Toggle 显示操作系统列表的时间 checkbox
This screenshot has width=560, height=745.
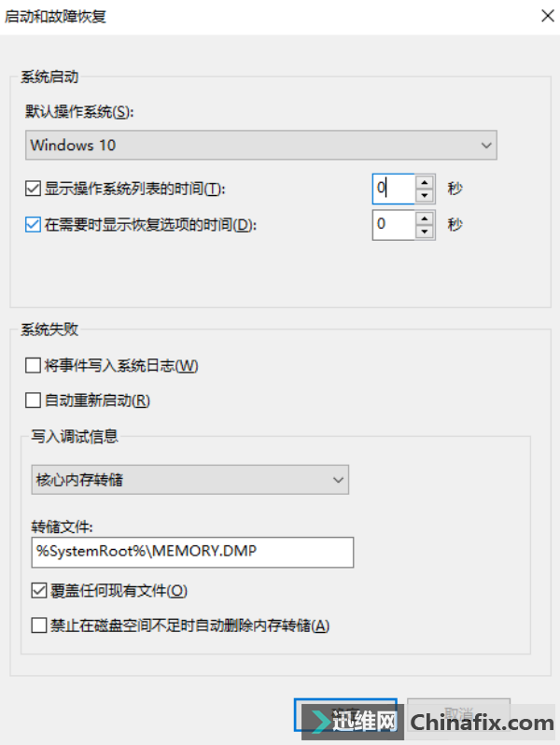click(33, 189)
